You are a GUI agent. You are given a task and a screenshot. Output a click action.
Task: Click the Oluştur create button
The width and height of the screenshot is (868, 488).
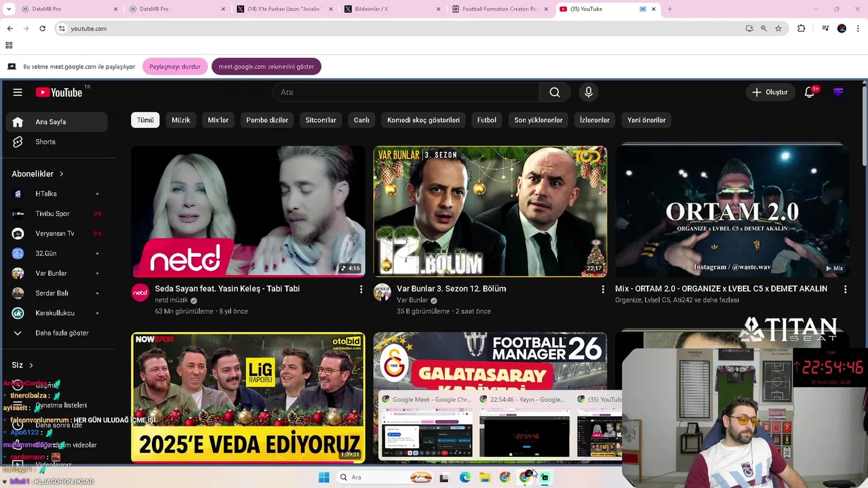(x=770, y=92)
